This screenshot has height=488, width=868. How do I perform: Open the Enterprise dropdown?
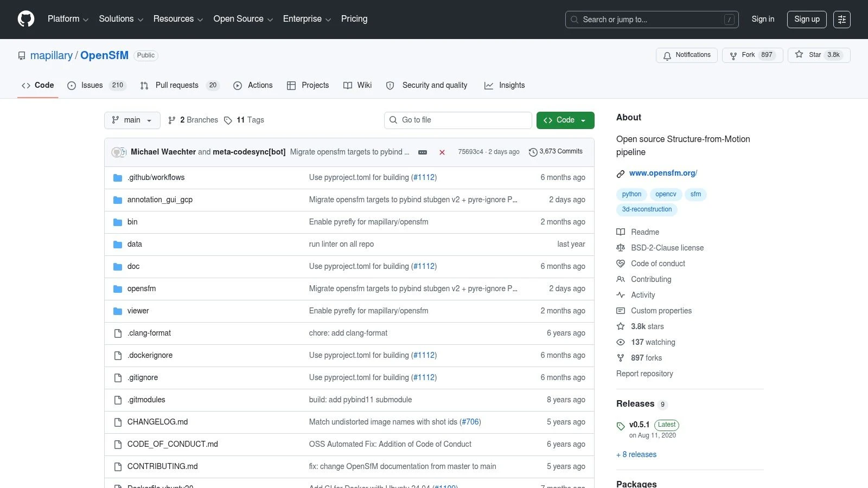coord(307,19)
